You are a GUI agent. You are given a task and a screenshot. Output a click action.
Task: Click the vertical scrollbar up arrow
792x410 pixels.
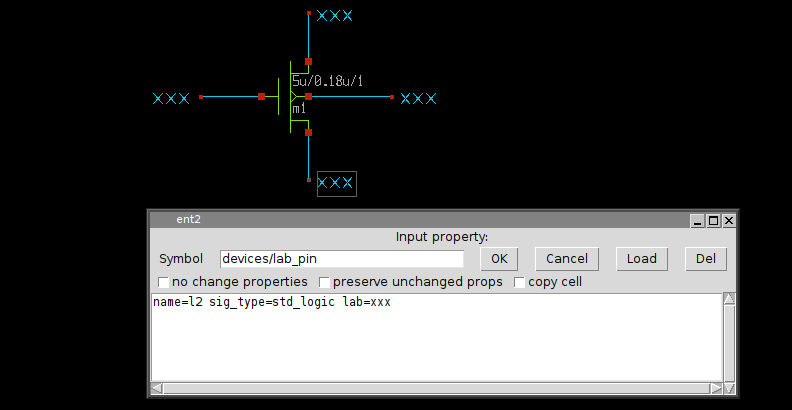[x=729, y=300]
